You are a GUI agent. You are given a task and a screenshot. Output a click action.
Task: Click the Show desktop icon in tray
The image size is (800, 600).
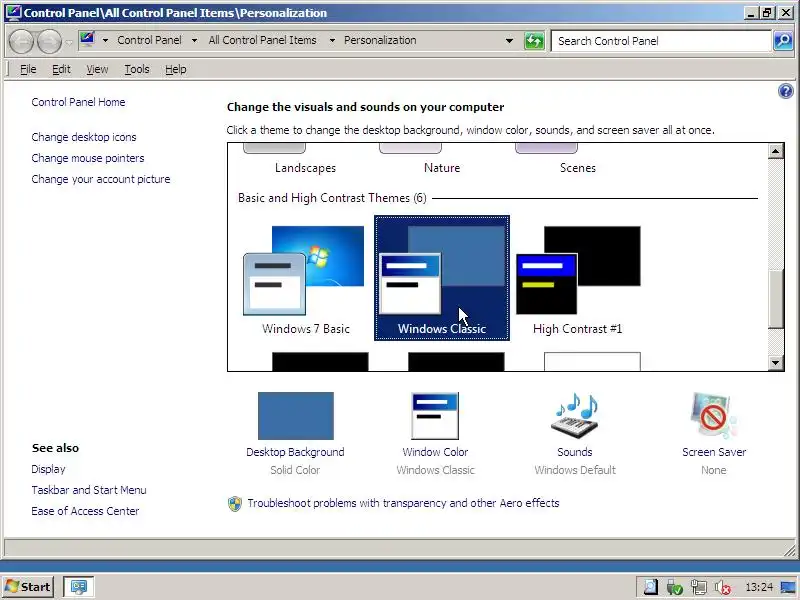(788, 587)
